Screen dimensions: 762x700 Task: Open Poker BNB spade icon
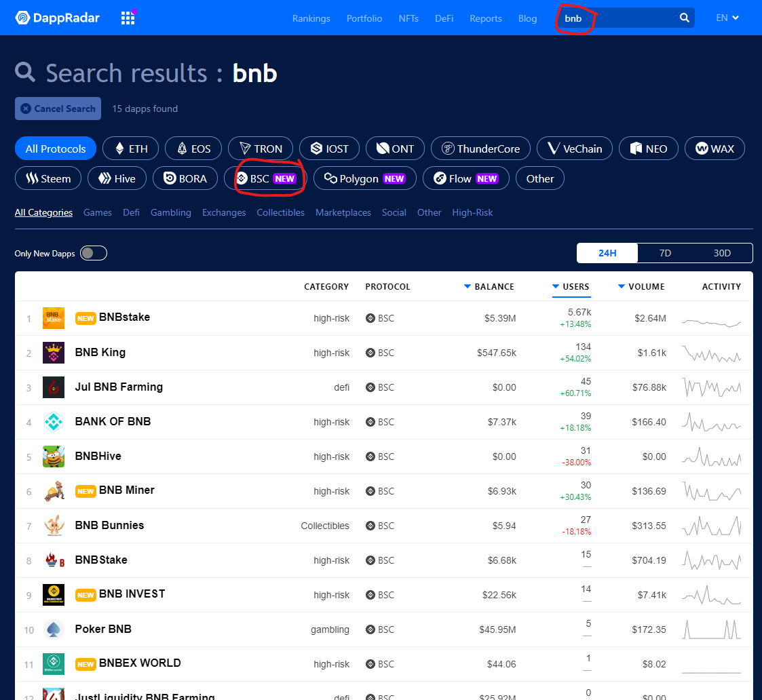pyautogui.click(x=54, y=629)
